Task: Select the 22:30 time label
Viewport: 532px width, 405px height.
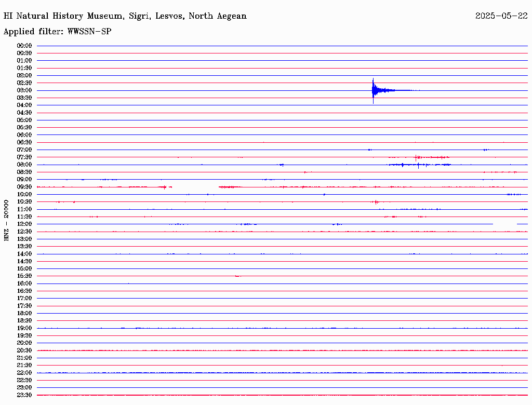Action: 24,380
